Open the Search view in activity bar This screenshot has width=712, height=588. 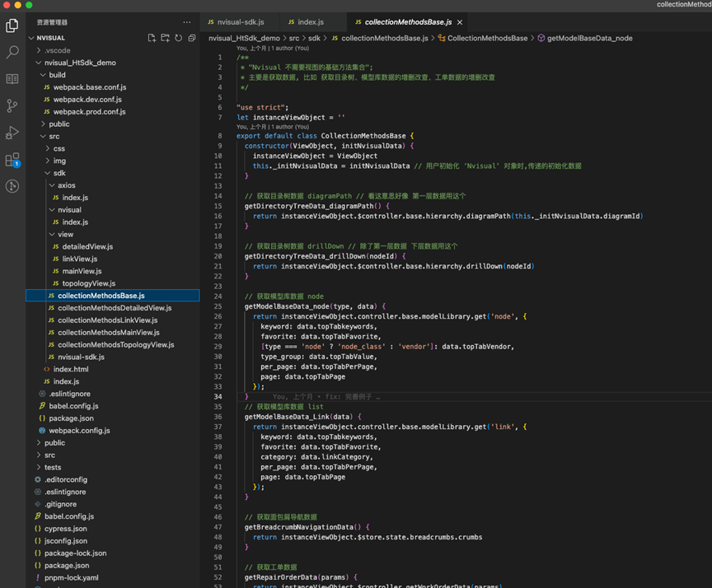point(12,52)
